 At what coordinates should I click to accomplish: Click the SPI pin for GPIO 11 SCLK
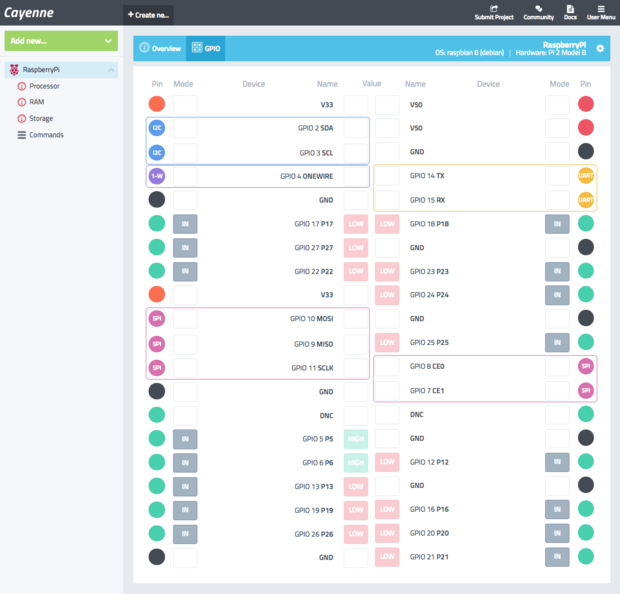pyautogui.click(x=157, y=368)
